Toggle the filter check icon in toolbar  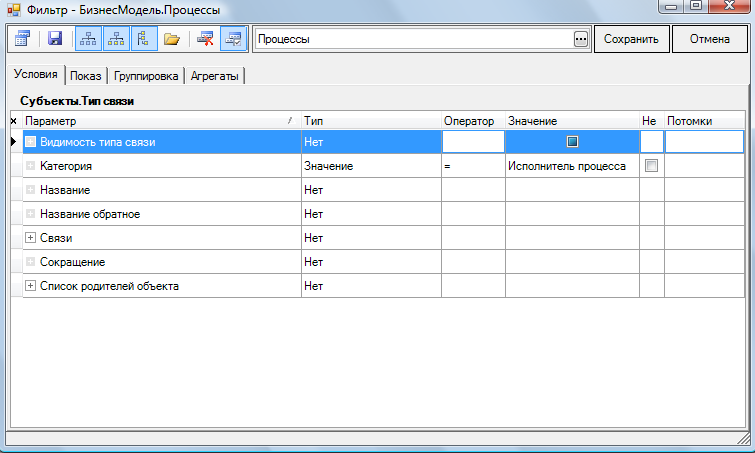[235, 39]
